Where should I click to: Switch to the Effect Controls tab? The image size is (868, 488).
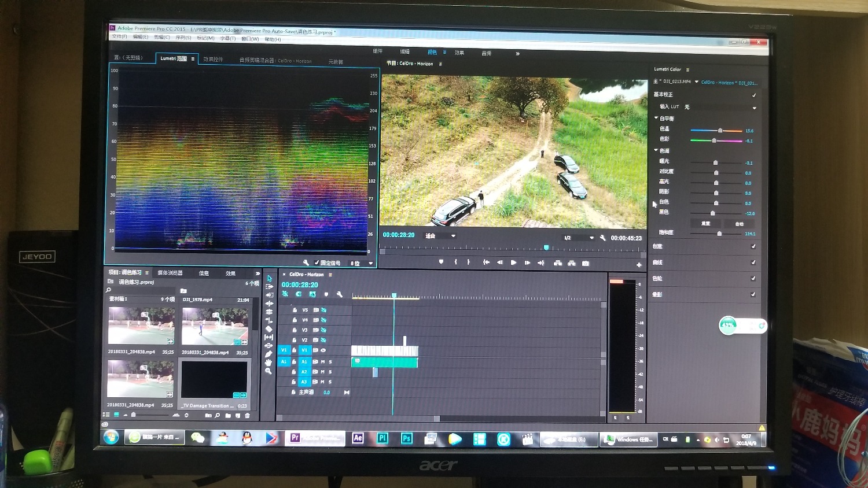213,60
